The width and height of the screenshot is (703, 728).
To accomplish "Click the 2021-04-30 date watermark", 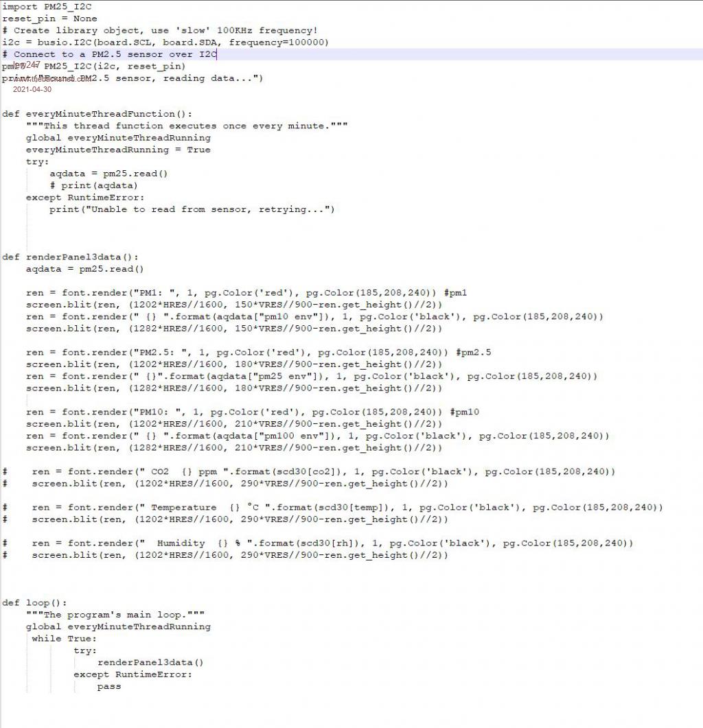I will tap(32, 89).
